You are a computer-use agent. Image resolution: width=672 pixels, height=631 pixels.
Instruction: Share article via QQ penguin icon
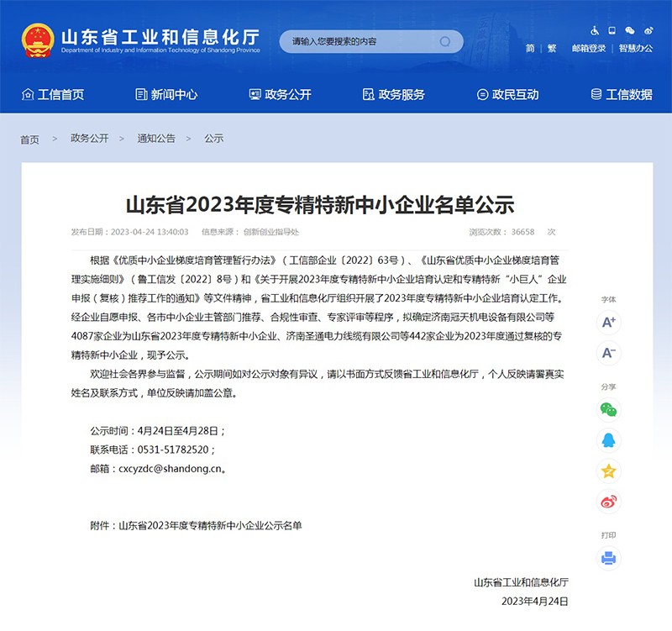[608, 439]
